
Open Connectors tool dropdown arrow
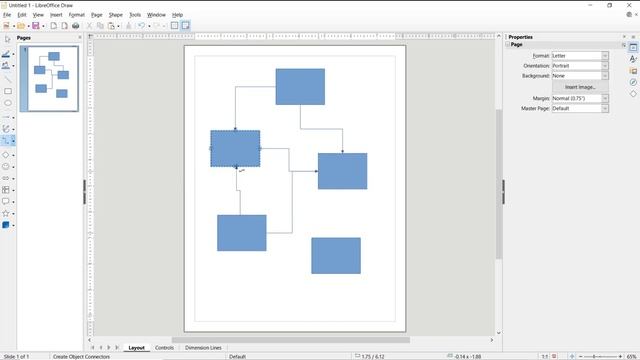pyautogui.click(x=13, y=141)
